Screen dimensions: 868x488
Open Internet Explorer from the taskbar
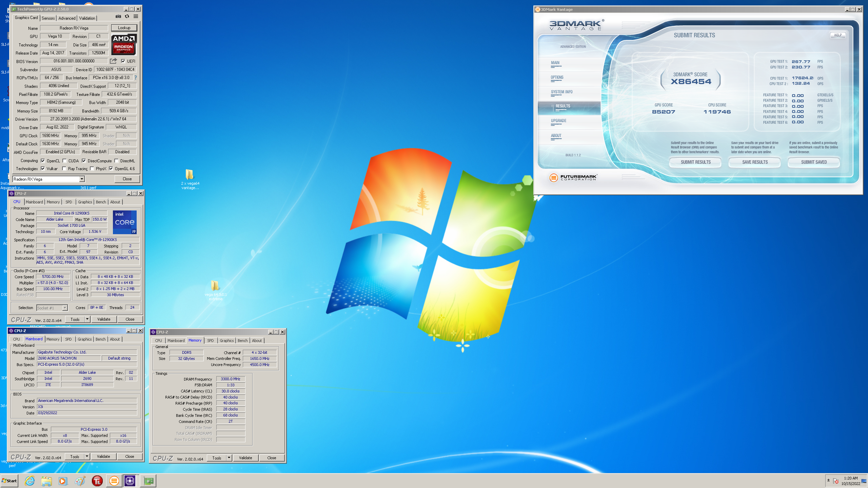coord(30,481)
